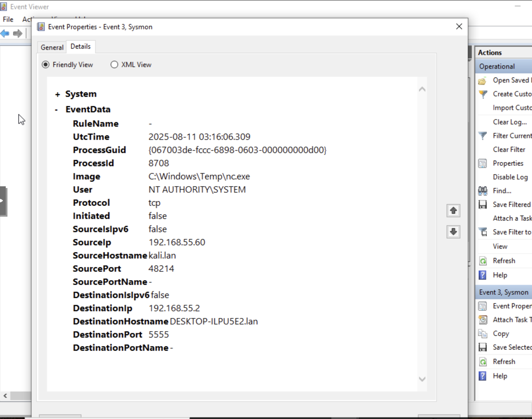Click the Copy icon in Actions pane
Viewport: 532px width, 419px height.
[x=483, y=334]
